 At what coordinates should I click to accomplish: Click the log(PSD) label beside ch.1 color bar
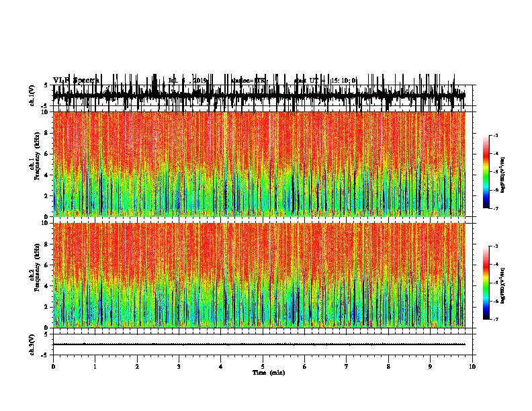pyautogui.click(x=503, y=175)
